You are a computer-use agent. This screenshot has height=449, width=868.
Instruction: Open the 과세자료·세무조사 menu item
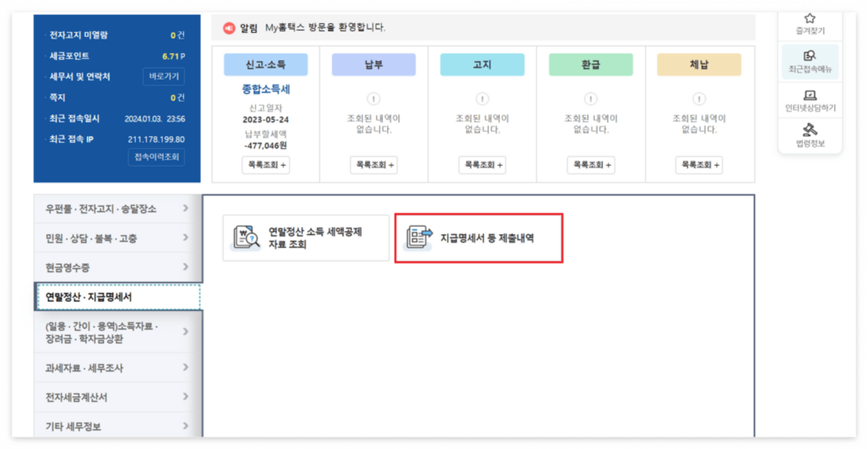pos(117,367)
